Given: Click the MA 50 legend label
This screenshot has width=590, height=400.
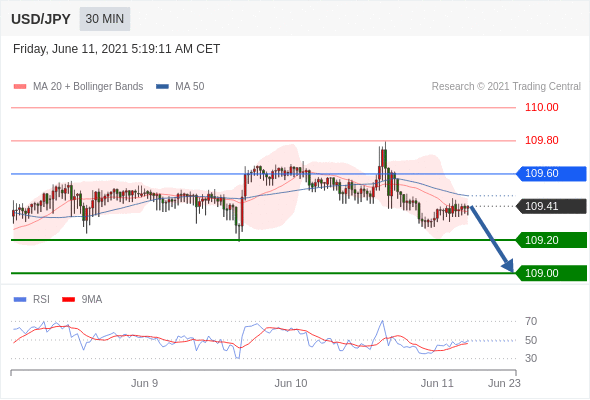Looking at the screenshot, I should (190, 87).
